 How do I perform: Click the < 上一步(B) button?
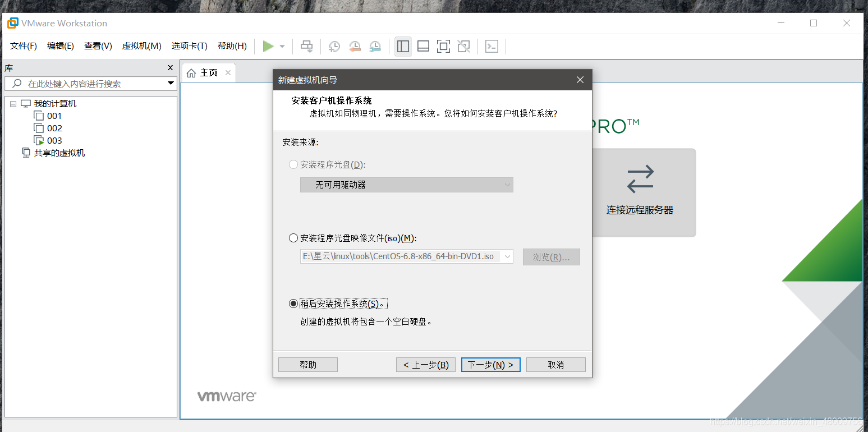[426, 365]
